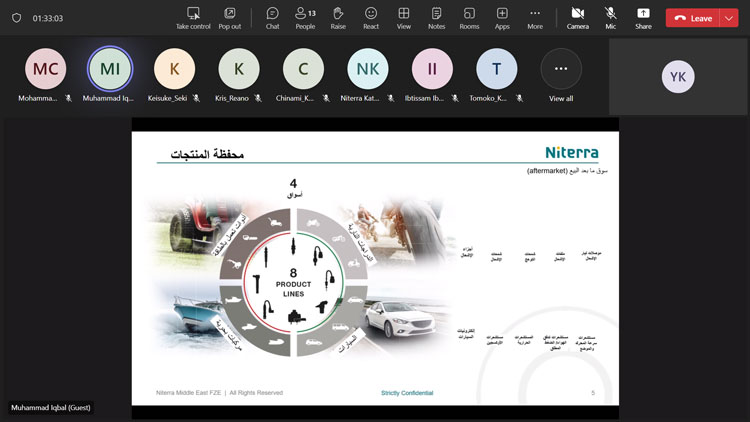This screenshot has height=422, width=750.
Task: Unmute the Mic
Action: click(610, 17)
